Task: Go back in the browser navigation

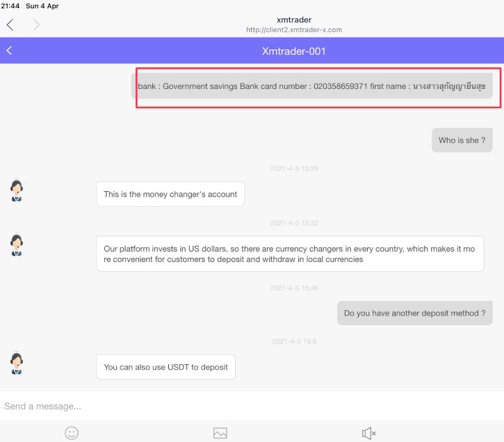Action: [x=10, y=25]
